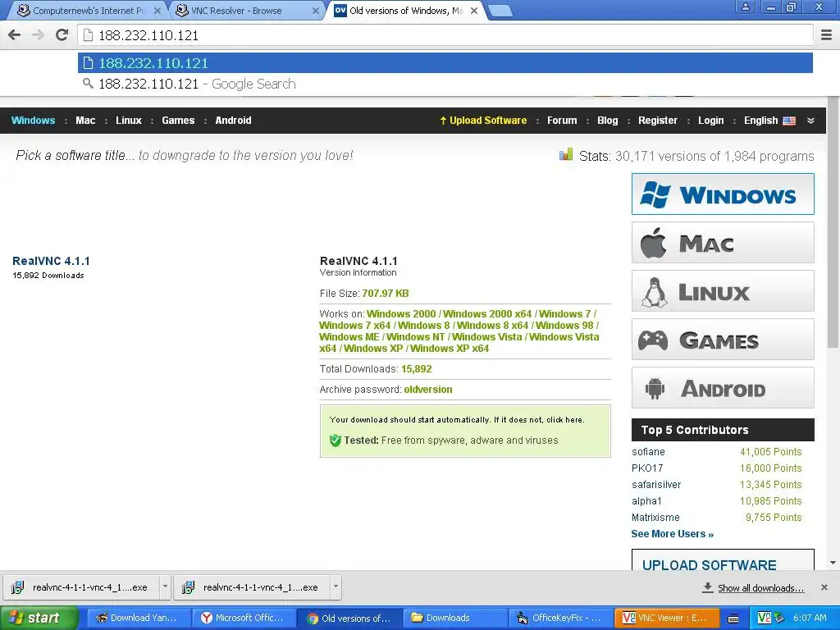Open the Blog link
840x630 pixels.
(608, 121)
